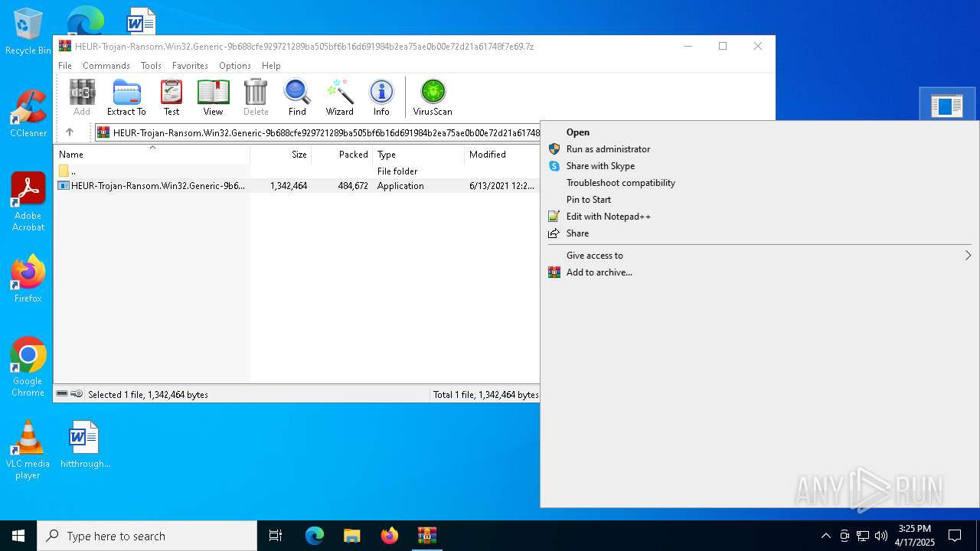Viewport: 980px width, 551px height.
Task: Open the Help menu
Action: coord(271,66)
